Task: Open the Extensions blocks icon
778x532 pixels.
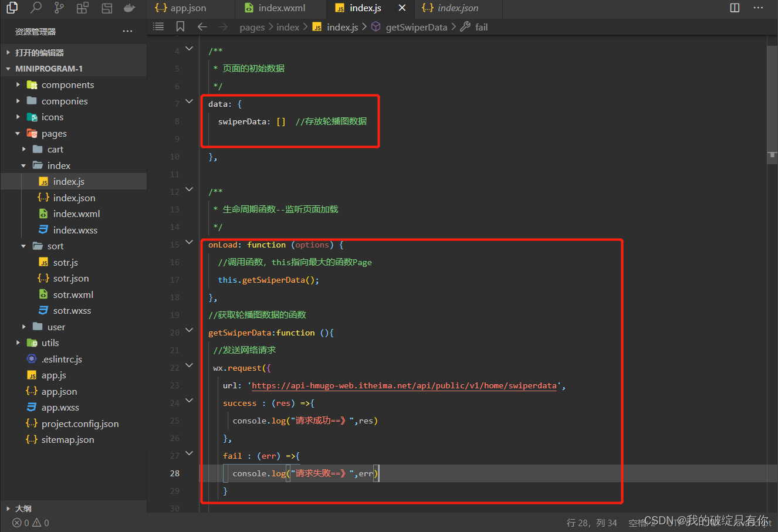Action: [x=83, y=8]
